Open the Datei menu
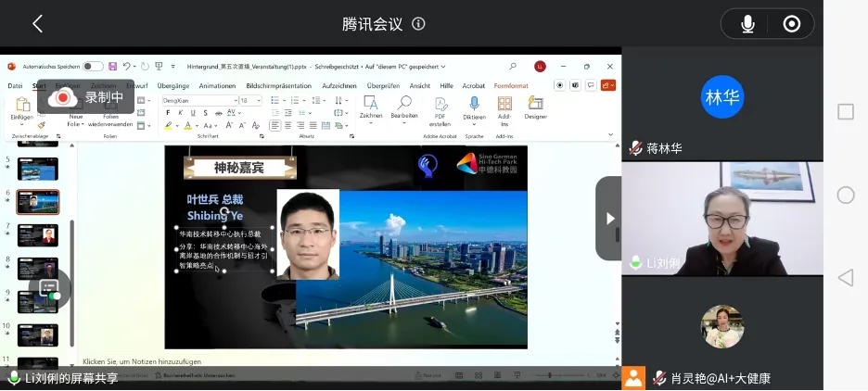868x391 pixels. (x=15, y=86)
